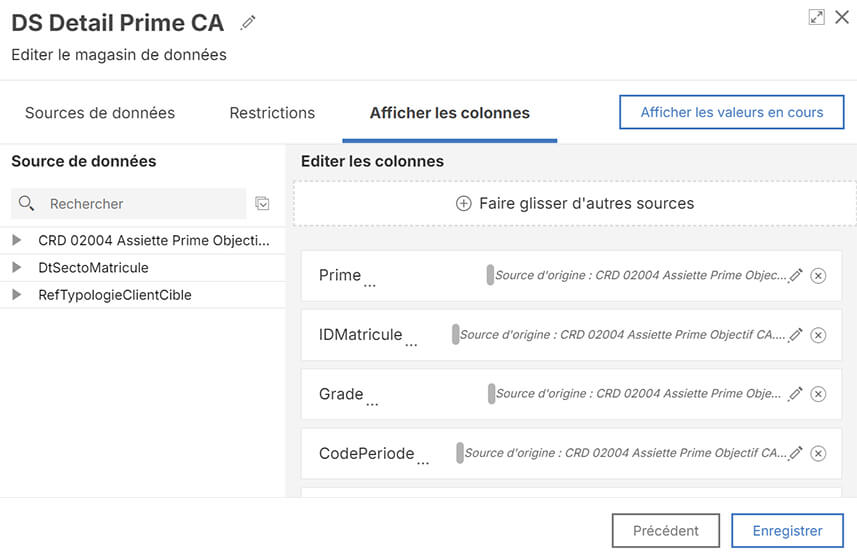This screenshot has height=556, width=857.
Task: Click the Précédent button
Action: [666, 530]
